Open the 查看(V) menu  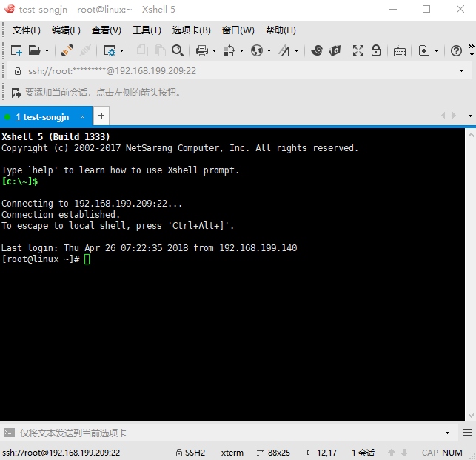107,30
